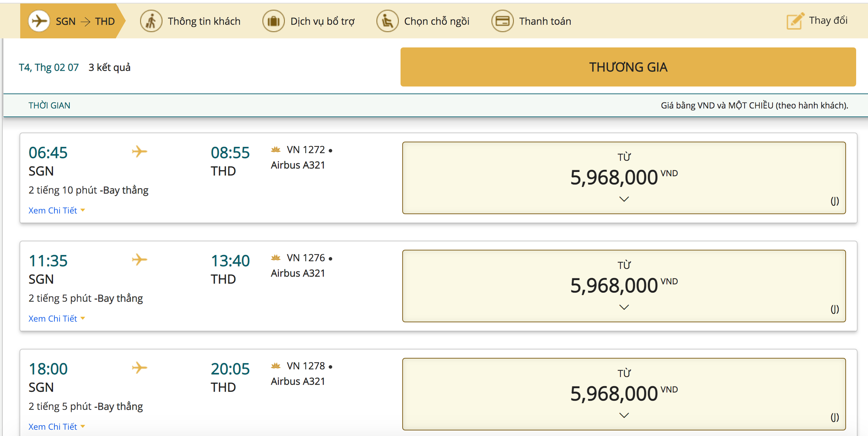The image size is (868, 436).
Task: Go to the Chọn chỗ ngồi step
Action: click(x=423, y=21)
